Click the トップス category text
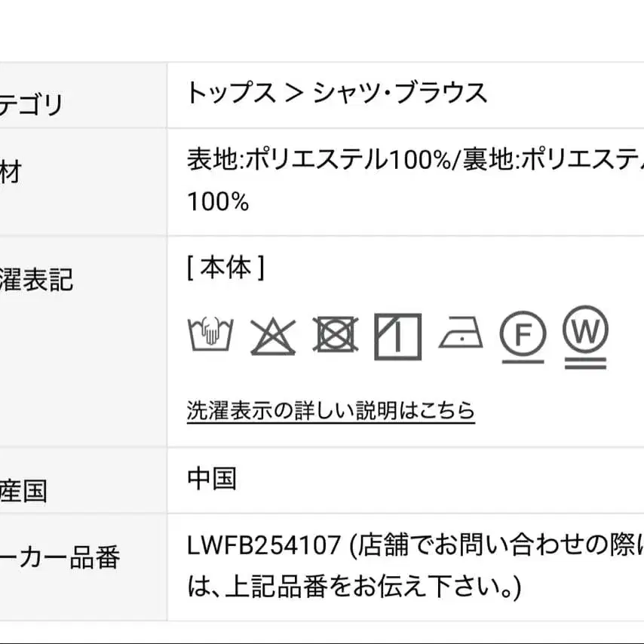The height and width of the screenshot is (644, 644). (231, 93)
